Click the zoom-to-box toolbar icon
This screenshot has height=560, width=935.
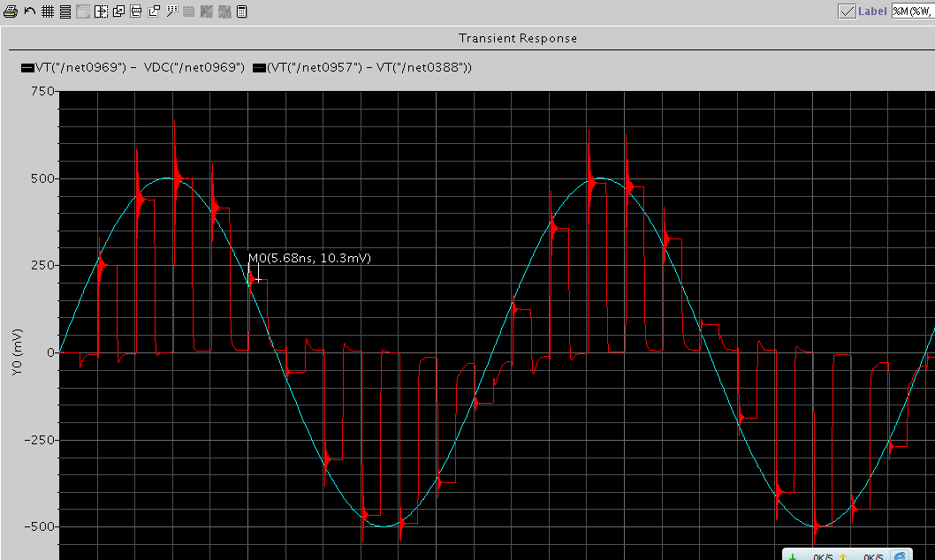pyautogui.click(x=154, y=11)
